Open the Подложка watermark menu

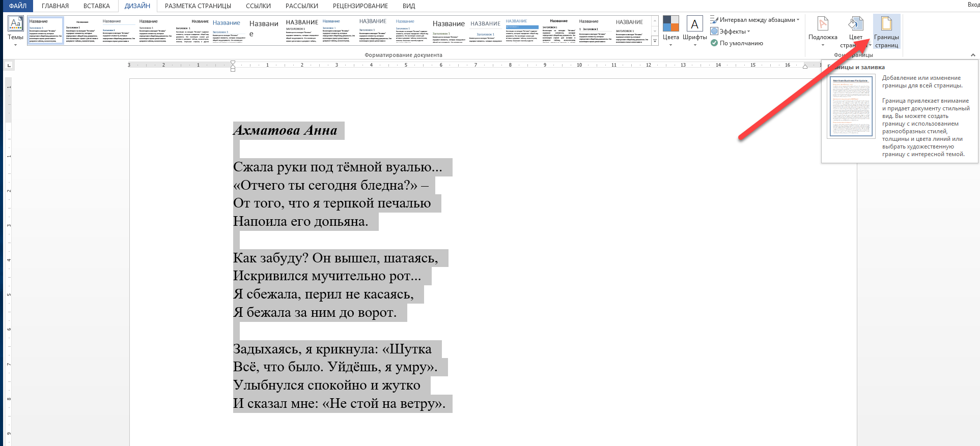[823, 32]
